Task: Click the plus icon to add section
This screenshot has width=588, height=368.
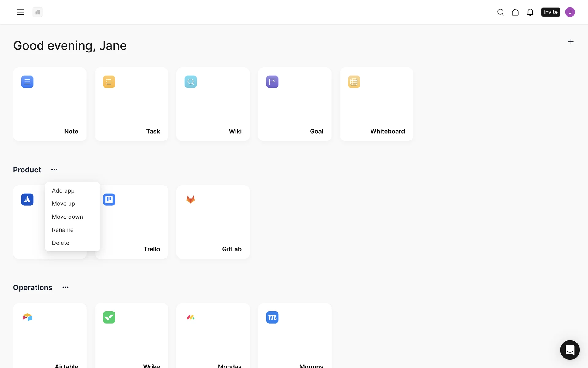Action: [571, 42]
